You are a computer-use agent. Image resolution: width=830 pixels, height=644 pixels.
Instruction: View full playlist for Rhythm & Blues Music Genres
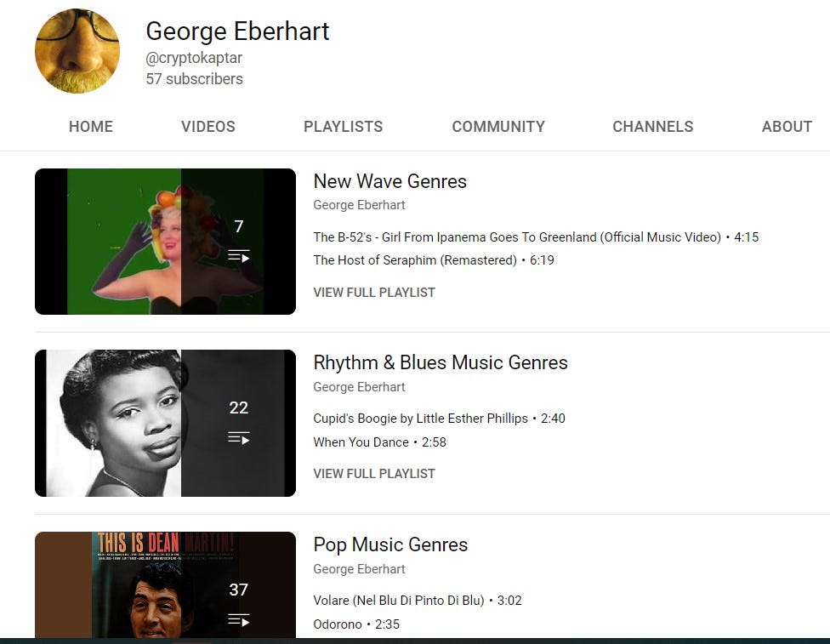pyautogui.click(x=374, y=473)
